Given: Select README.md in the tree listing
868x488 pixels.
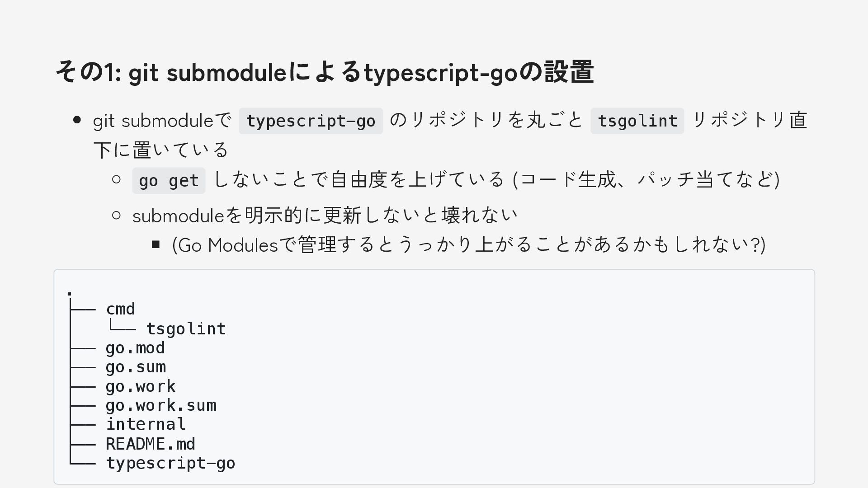Looking at the screenshot, I should pyautogui.click(x=150, y=444).
